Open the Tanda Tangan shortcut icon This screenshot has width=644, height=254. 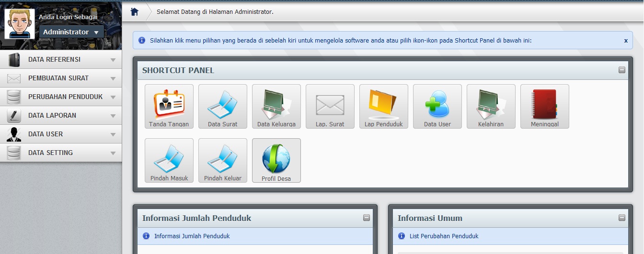169,106
